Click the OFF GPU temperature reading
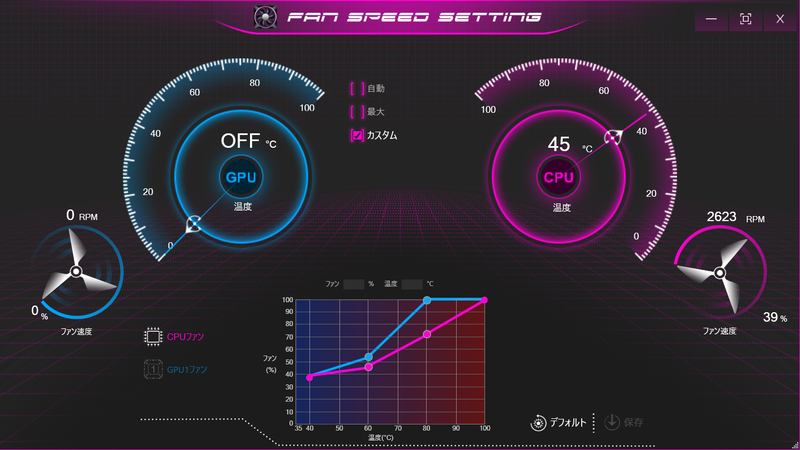 click(240, 141)
